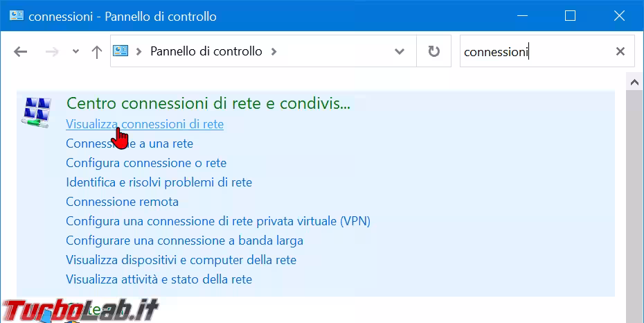The height and width of the screenshot is (323, 644).
Task: Go up one folder level
Action: click(97, 51)
